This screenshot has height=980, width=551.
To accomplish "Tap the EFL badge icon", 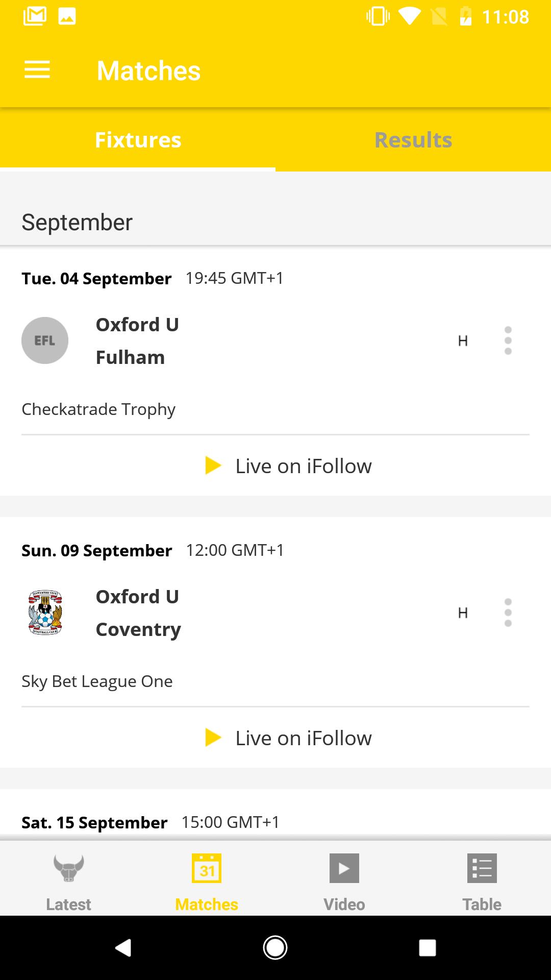I will point(45,340).
